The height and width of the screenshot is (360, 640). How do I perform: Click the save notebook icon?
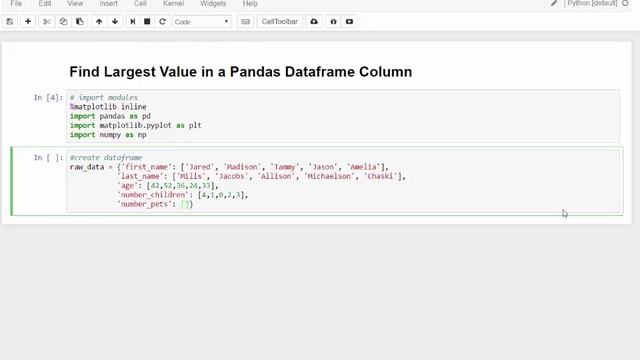pos(10,22)
